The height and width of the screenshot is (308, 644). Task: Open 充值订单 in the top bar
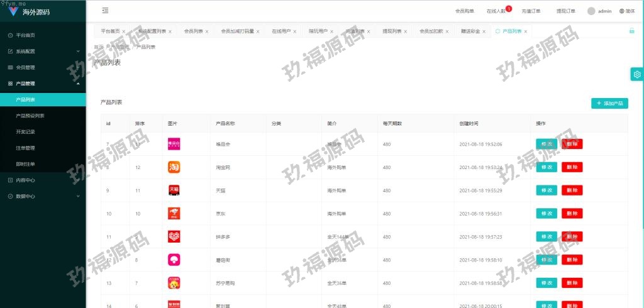click(531, 11)
